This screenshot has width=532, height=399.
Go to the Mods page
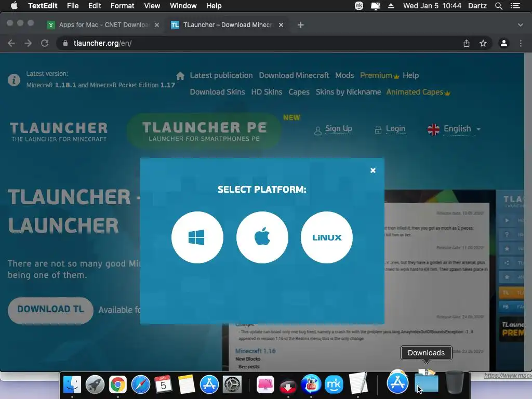tap(344, 75)
